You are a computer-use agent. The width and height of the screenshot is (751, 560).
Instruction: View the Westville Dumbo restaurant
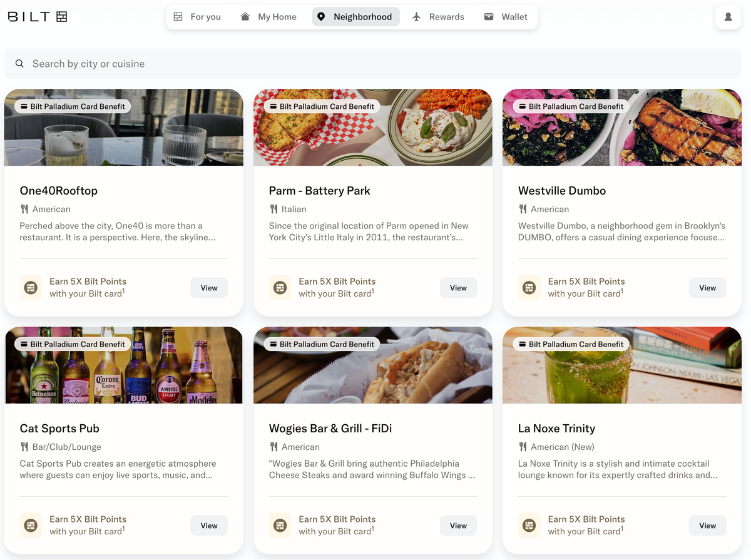(707, 287)
